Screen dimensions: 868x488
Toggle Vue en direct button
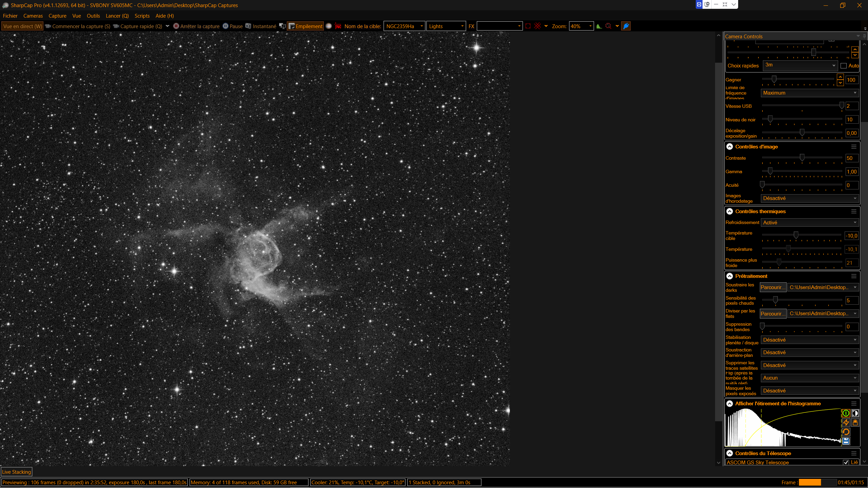tap(22, 26)
